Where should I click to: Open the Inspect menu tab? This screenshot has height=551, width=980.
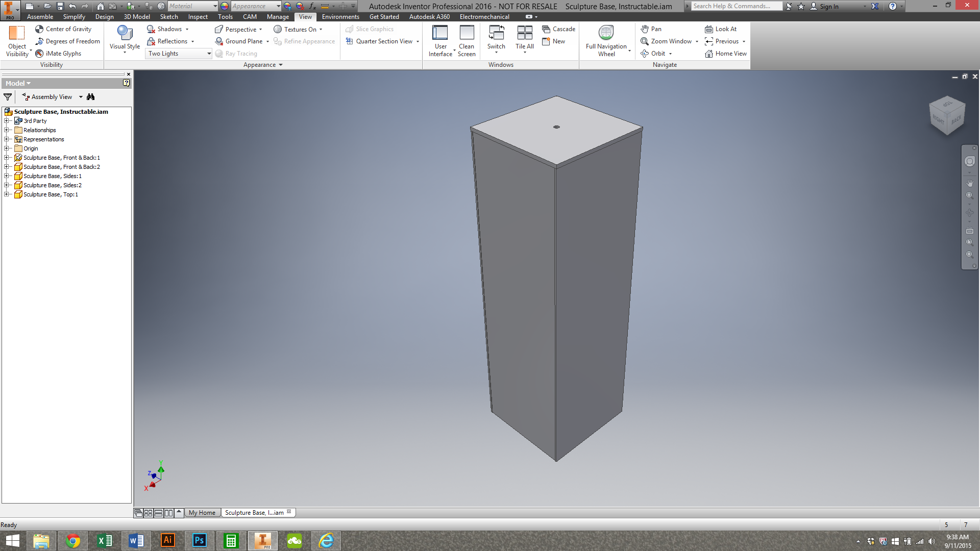(x=198, y=16)
